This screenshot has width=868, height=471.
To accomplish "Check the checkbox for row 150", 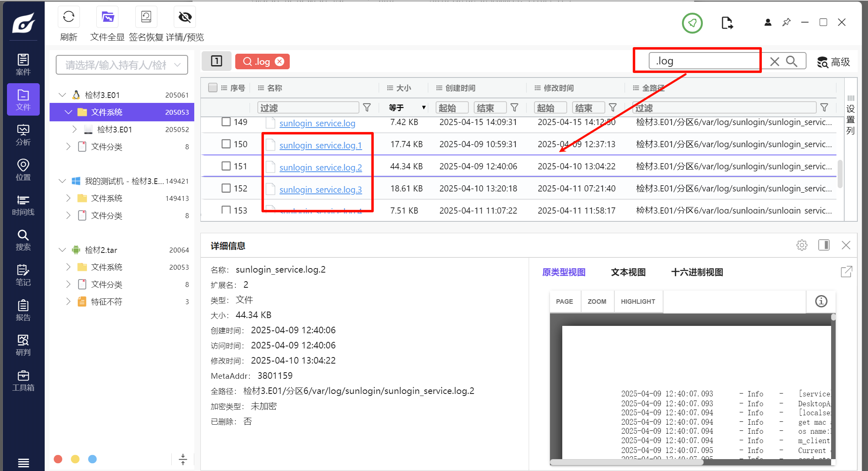I will 226,144.
